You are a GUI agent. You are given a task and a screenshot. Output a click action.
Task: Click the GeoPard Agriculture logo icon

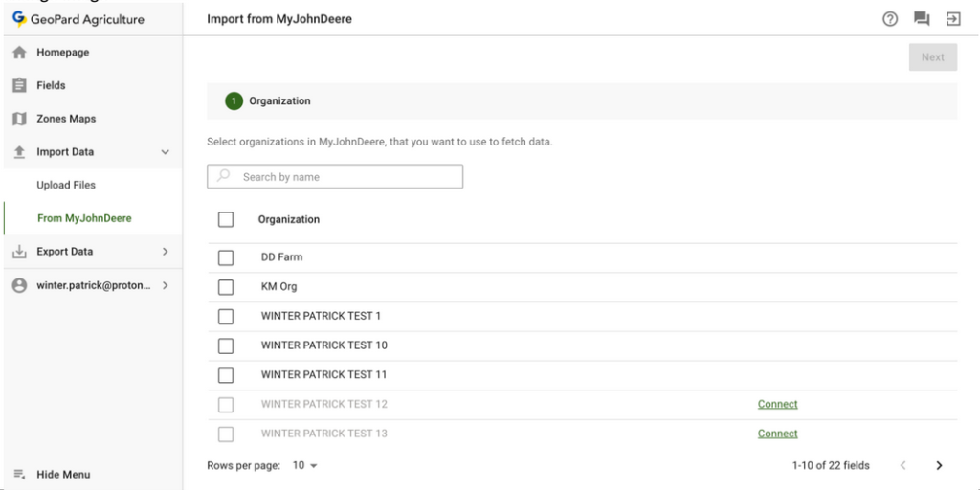[x=19, y=19]
